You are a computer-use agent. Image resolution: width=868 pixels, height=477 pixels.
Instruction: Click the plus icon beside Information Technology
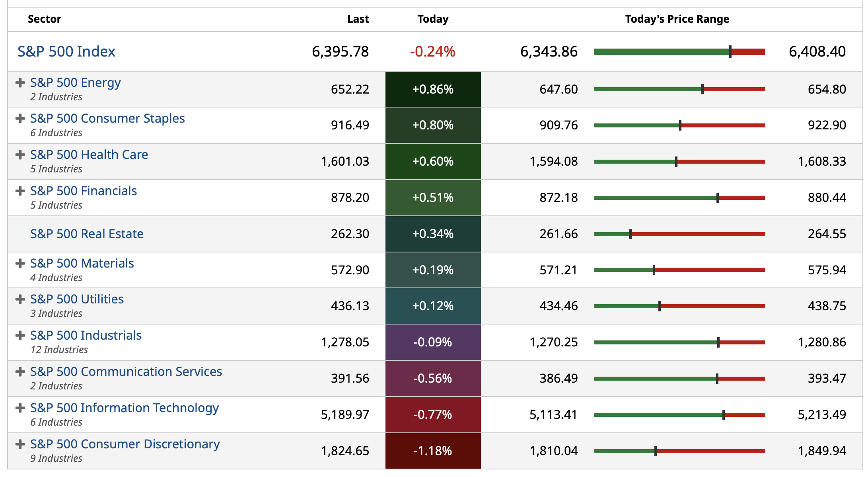[x=20, y=408]
